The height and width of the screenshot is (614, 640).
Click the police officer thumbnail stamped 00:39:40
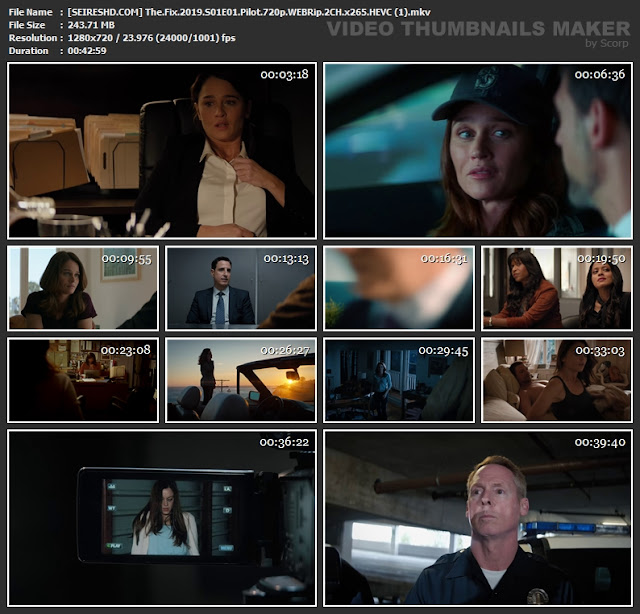pyautogui.click(x=478, y=518)
